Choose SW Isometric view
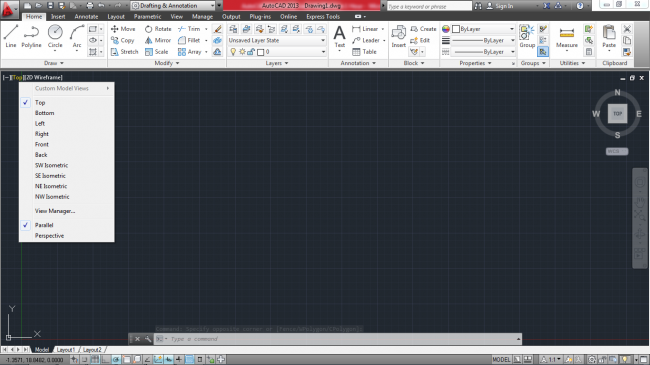Viewport: 650px width, 365px height. (67, 165)
